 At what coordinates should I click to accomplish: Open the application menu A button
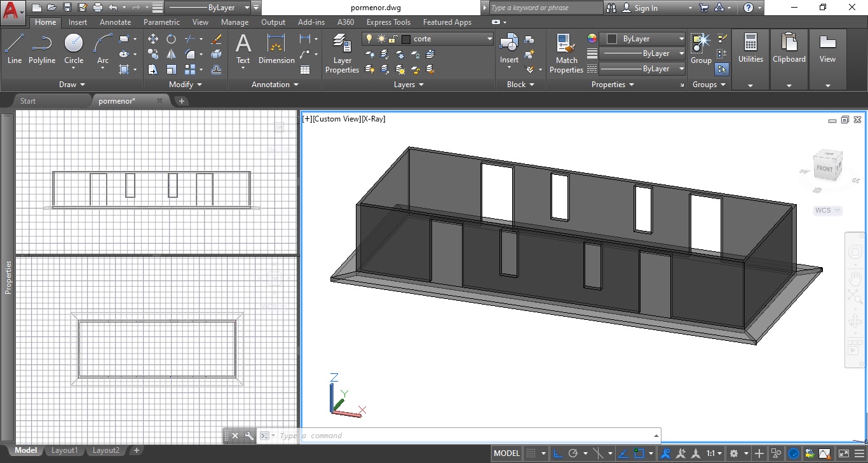[x=13, y=11]
